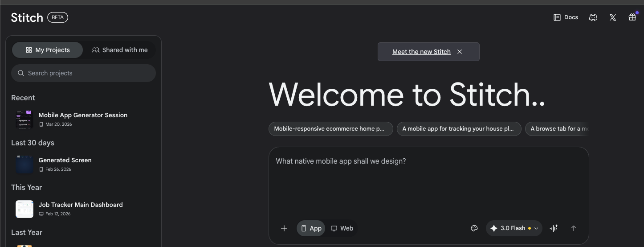Click the Last Year section heading
The height and width of the screenshot is (247, 644).
pyautogui.click(x=27, y=232)
